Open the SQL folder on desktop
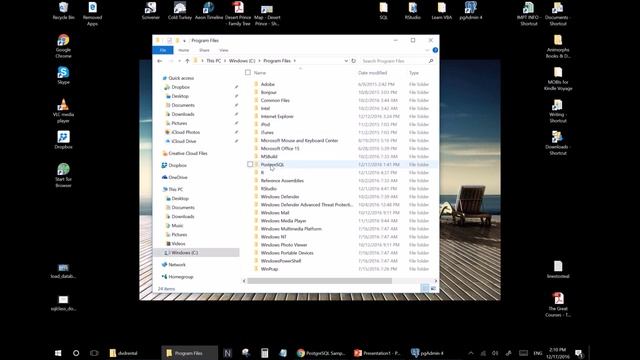The width and height of the screenshot is (640, 360). [x=383, y=11]
